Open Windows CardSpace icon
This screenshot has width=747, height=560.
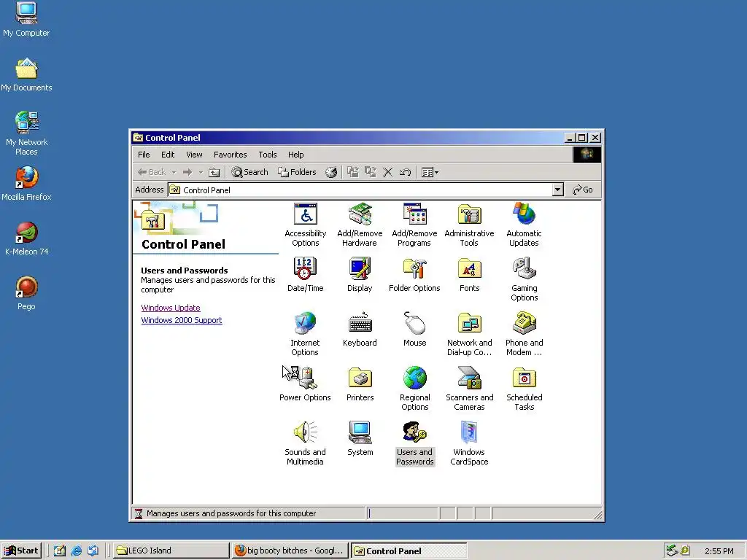[x=469, y=444]
